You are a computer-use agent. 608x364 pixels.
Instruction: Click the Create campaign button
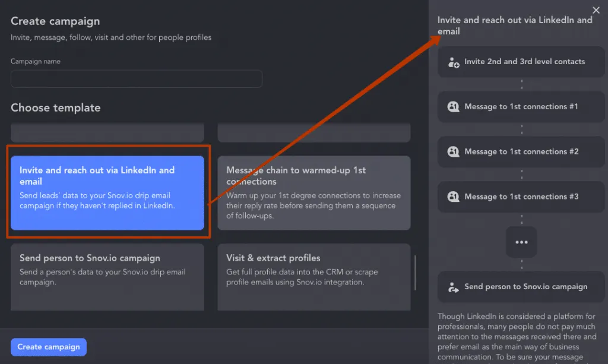click(x=49, y=347)
